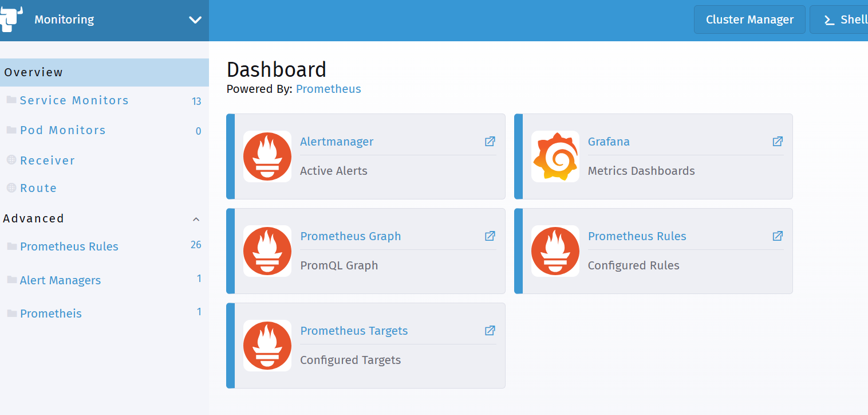The height and width of the screenshot is (415, 868).
Task: Open Alert Managers in sidebar
Action: (60, 280)
